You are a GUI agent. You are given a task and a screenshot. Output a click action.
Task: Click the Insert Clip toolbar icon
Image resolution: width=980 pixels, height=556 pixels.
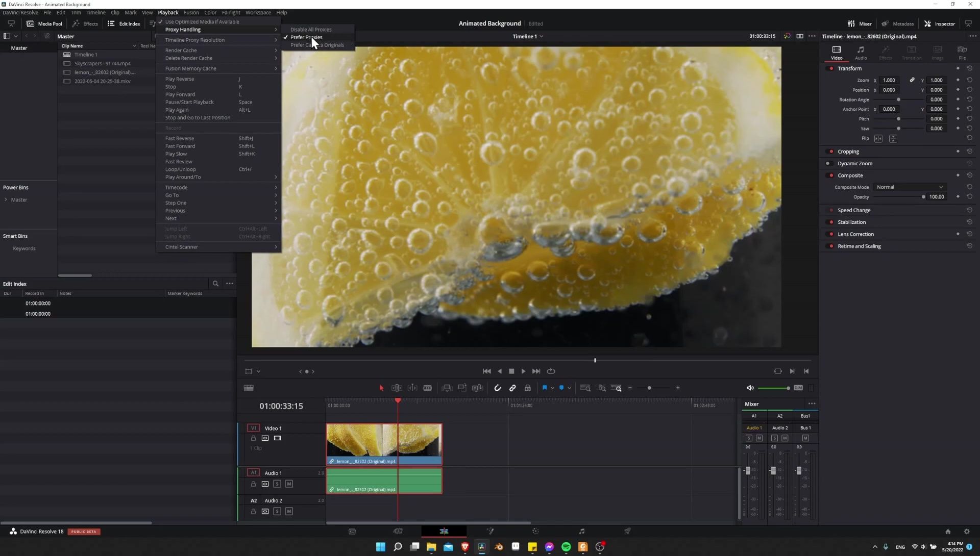coord(447,388)
